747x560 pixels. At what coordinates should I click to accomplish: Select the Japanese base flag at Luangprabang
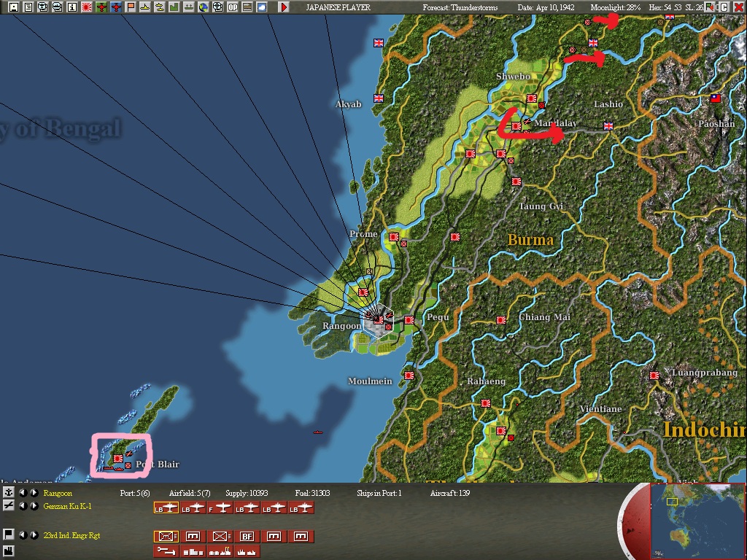coord(654,376)
